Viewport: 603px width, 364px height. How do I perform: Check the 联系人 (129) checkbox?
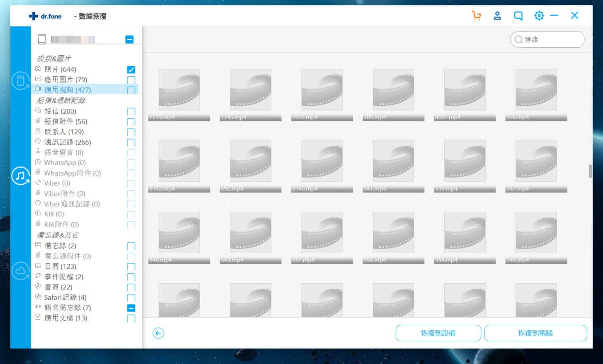pos(131,132)
